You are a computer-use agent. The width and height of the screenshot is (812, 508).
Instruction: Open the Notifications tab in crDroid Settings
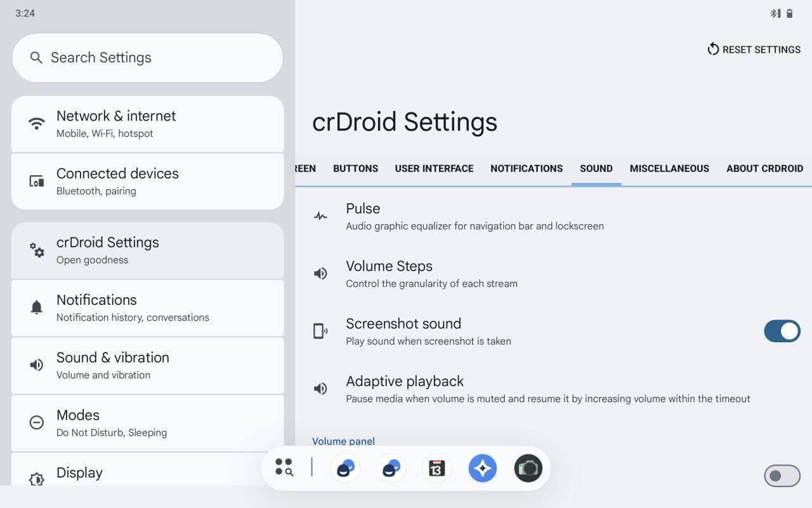click(527, 168)
